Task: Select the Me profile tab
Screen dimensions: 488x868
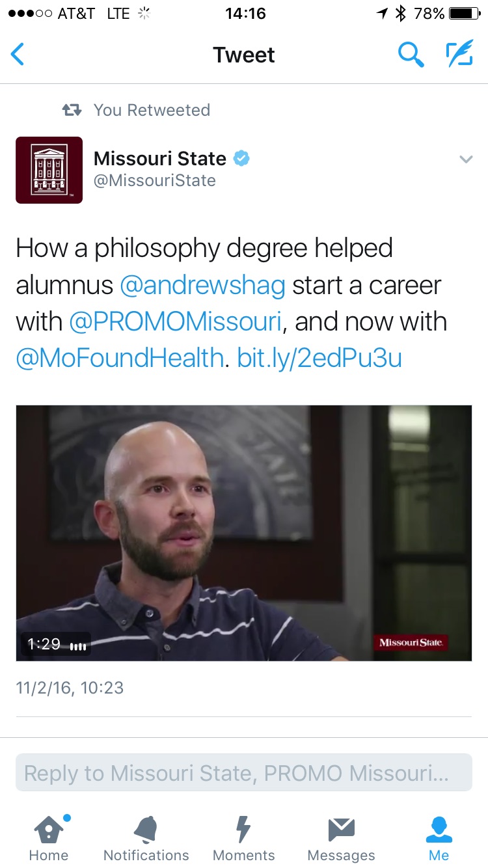Action: point(439,838)
